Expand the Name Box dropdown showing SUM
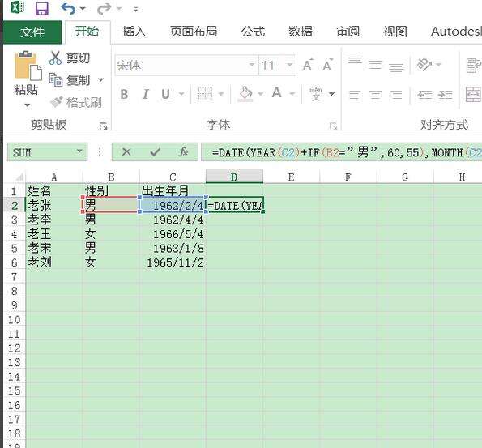 pyautogui.click(x=79, y=151)
